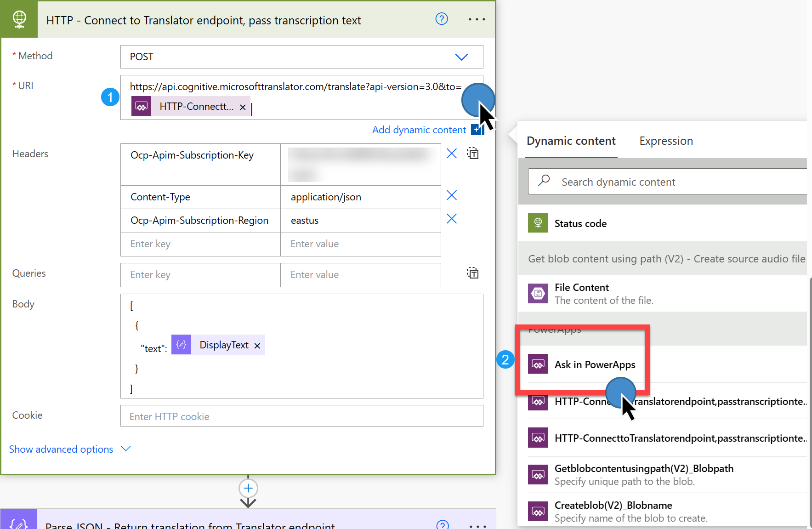
Task: Select Ask in PowerApps dynamic content
Action: click(x=595, y=364)
